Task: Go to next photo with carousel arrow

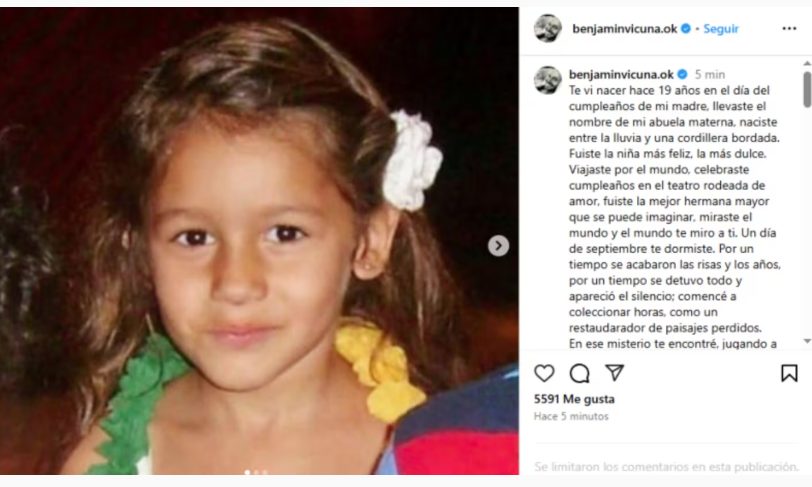Action: (x=498, y=246)
